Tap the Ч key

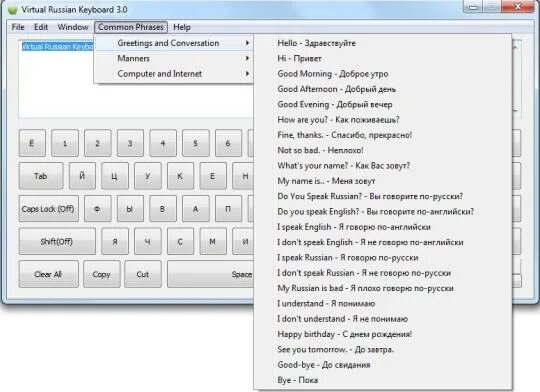pos(147,241)
